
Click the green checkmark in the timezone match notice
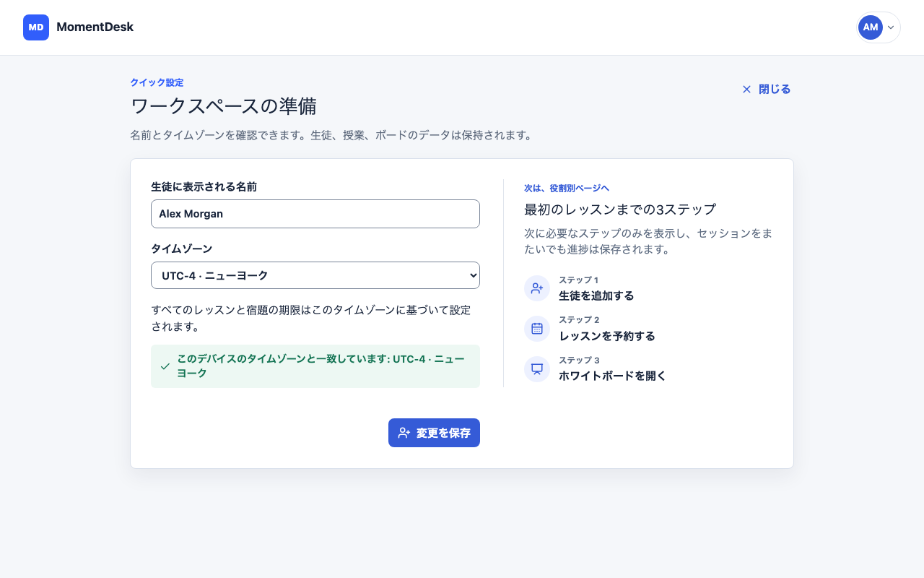pos(165,366)
